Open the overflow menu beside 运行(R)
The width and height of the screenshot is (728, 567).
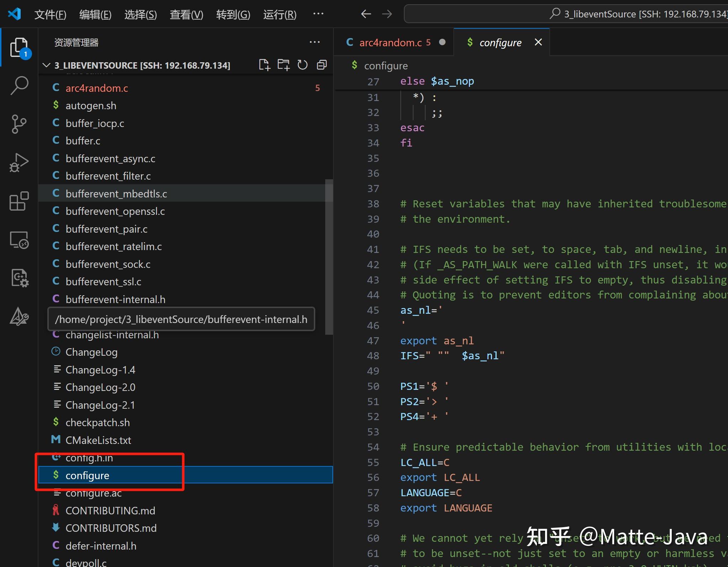318,14
